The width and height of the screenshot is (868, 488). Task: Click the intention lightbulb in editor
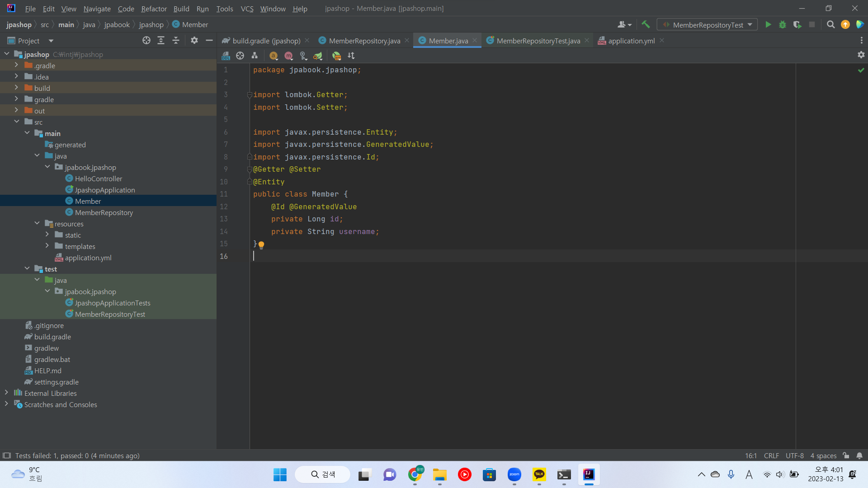(x=261, y=244)
